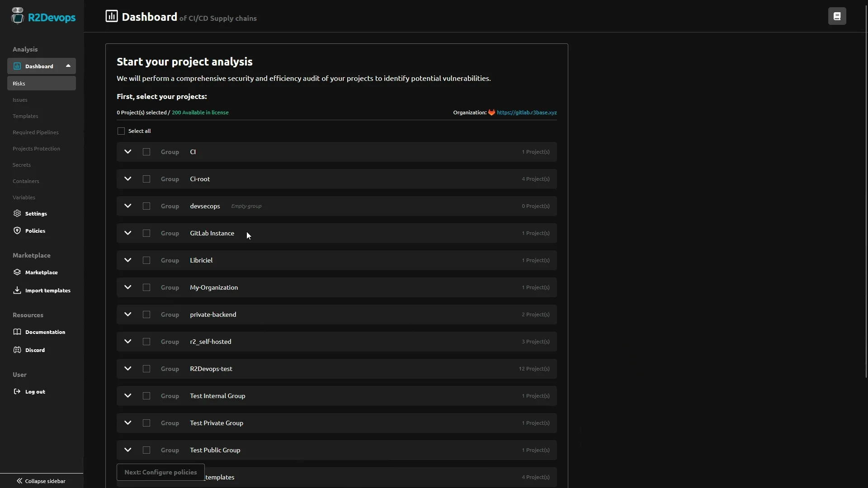Expand the R2Devops-test group chevron

tap(128, 369)
